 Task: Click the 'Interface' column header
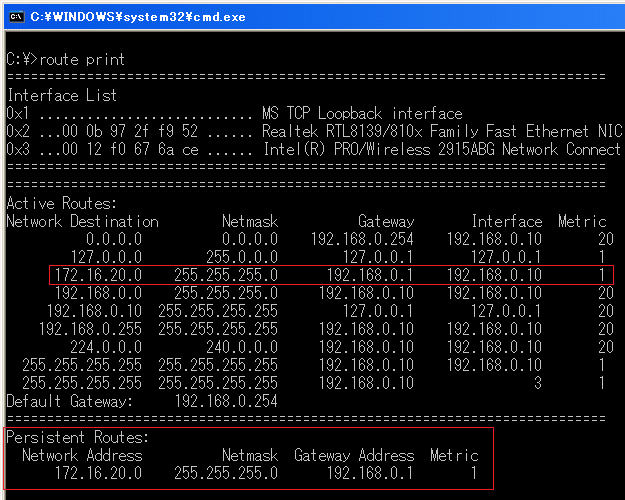(507, 221)
